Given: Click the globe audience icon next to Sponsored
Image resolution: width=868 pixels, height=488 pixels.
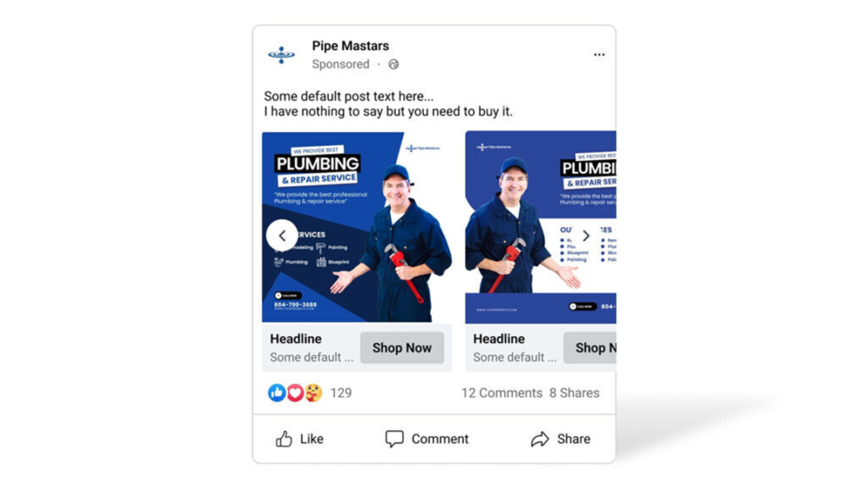Looking at the screenshot, I should pos(393,64).
